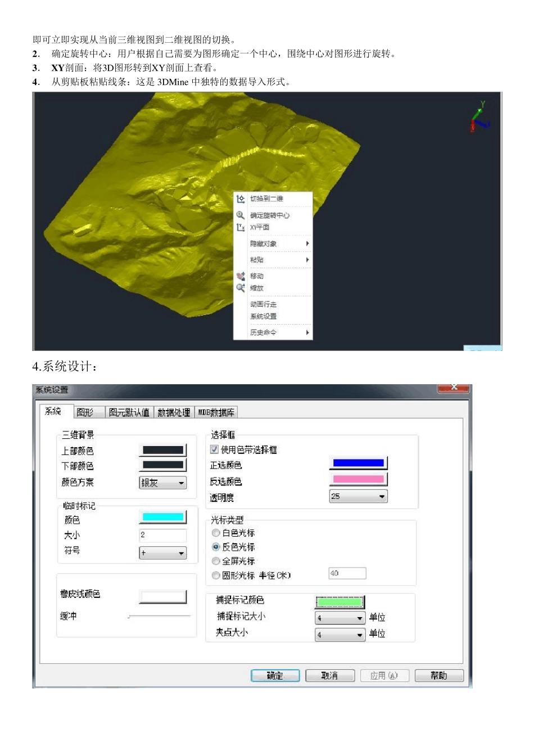Select the 全屏光标 radio button
The height and width of the screenshot is (756, 534).
216,561
